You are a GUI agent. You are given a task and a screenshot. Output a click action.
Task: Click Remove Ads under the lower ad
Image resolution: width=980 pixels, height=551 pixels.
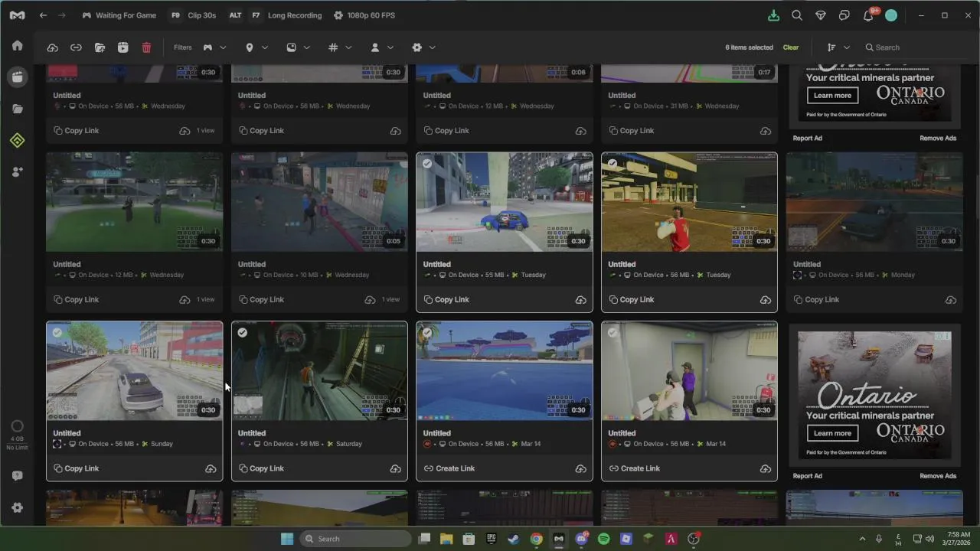point(938,476)
